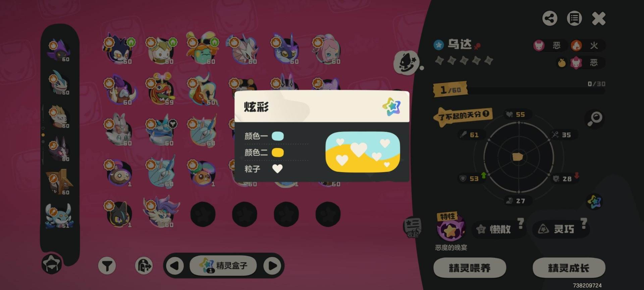This screenshot has width=644, height=290.
Task: Open the list details icon
Action: tap(574, 18)
